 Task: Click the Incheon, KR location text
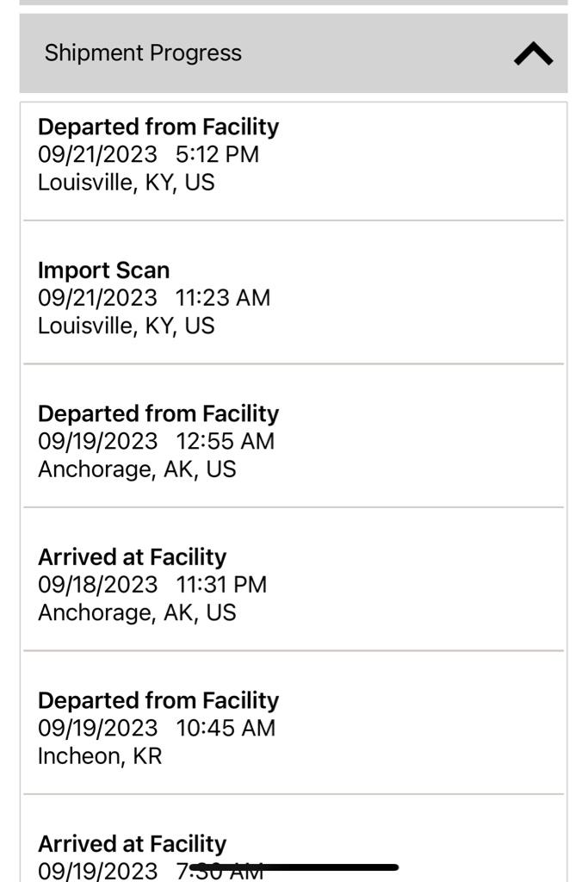click(100, 756)
